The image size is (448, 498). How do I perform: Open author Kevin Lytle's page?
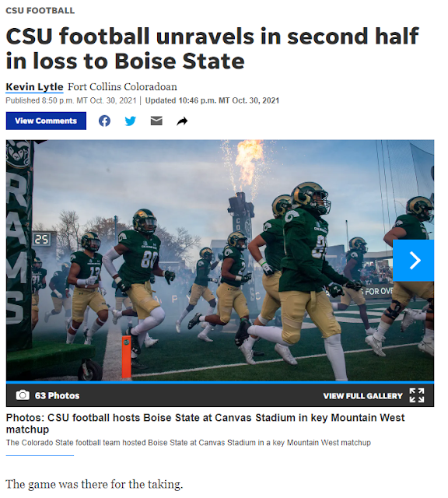(x=34, y=86)
